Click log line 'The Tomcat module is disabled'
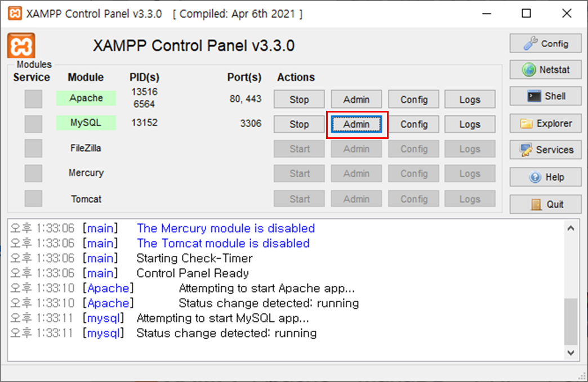The width and height of the screenshot is (588, 382). [x=223, y=244]
